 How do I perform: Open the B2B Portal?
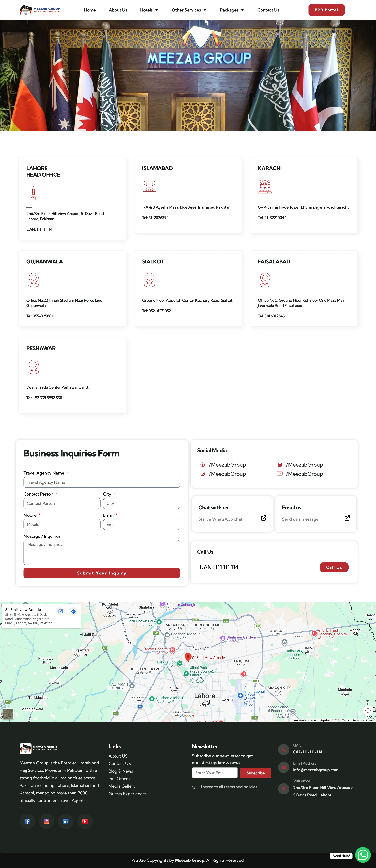coord(327,10)
